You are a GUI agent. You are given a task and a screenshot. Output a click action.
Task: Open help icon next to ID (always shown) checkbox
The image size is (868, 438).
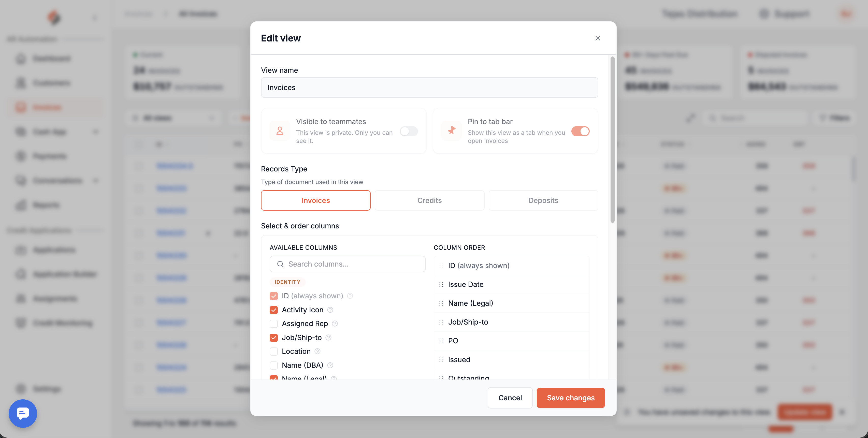pyautogui.click(x=350, y=296)
